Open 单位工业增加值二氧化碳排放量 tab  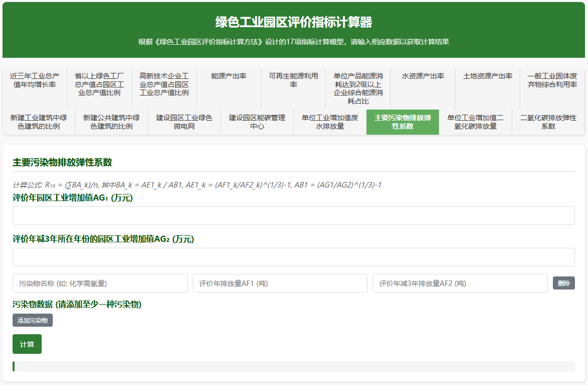click(x=475, y=122)
